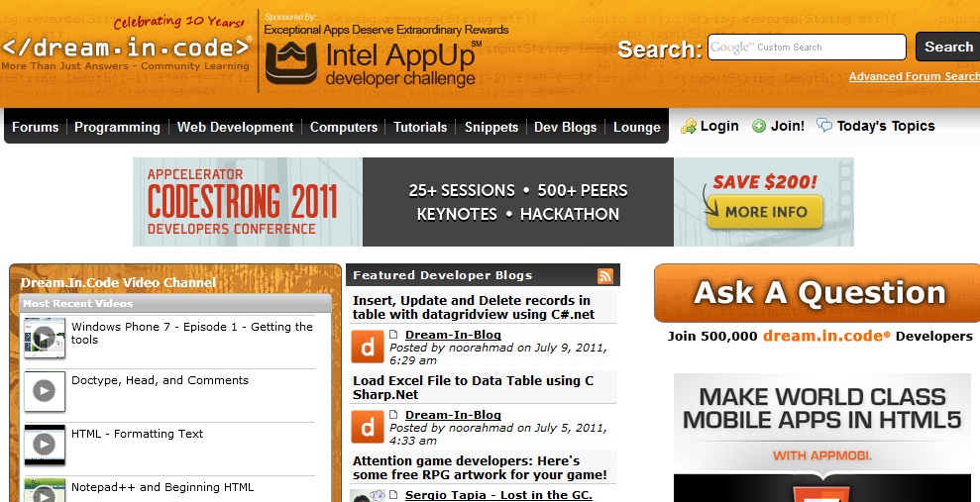Screen dimensions: 980x502
Task: Go to the Snippets section
Action: [x=491, y=127]
